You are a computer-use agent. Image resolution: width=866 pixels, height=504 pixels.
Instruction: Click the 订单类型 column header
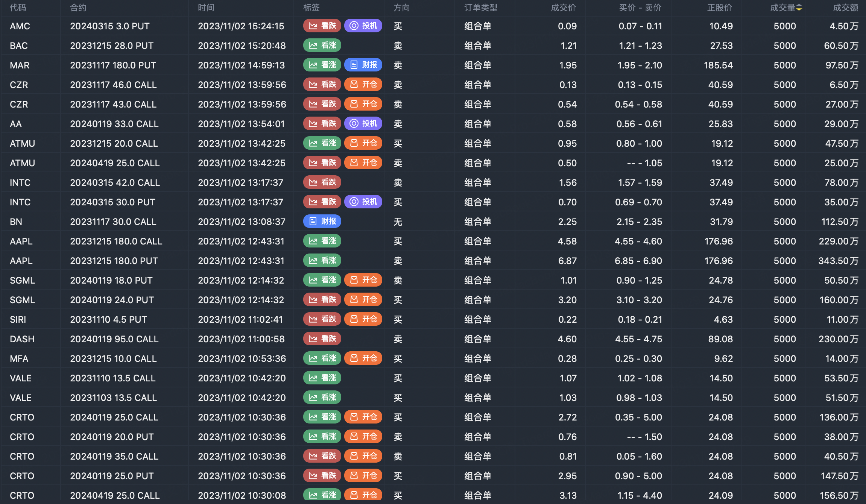481,8
